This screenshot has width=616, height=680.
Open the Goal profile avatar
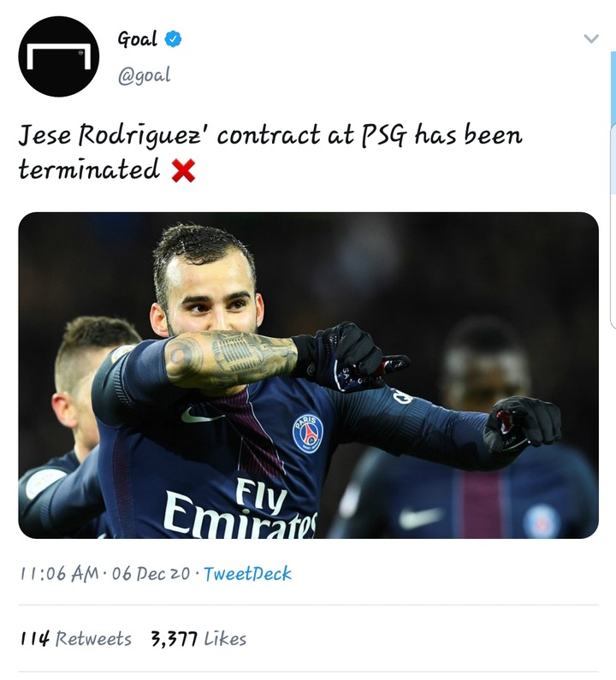click(58, 56)
